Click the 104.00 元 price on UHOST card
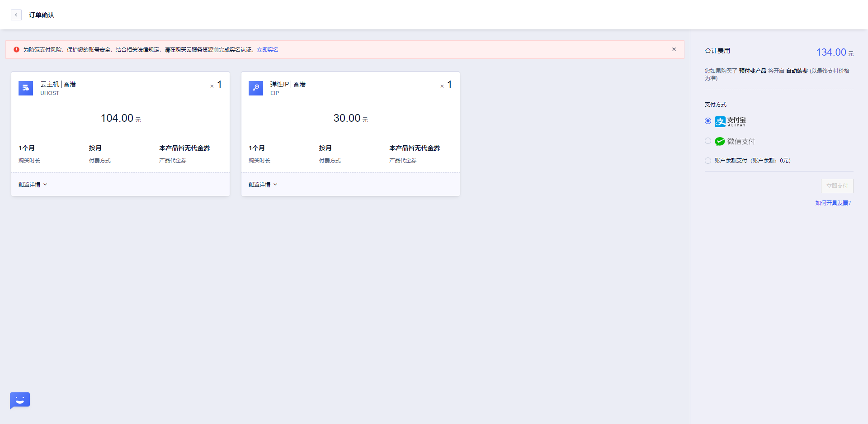The image size is (868, 424). (120, 118)
